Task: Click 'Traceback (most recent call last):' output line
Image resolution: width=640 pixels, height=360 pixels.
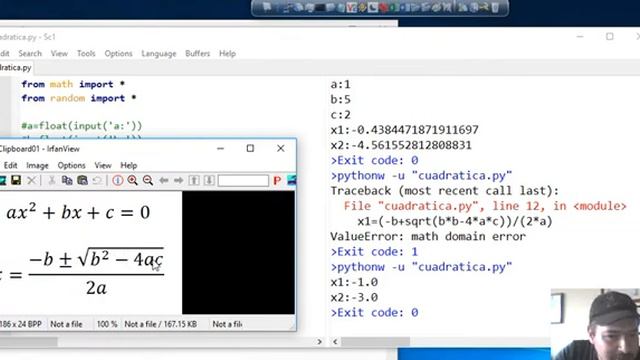Action: pos(444,191)
